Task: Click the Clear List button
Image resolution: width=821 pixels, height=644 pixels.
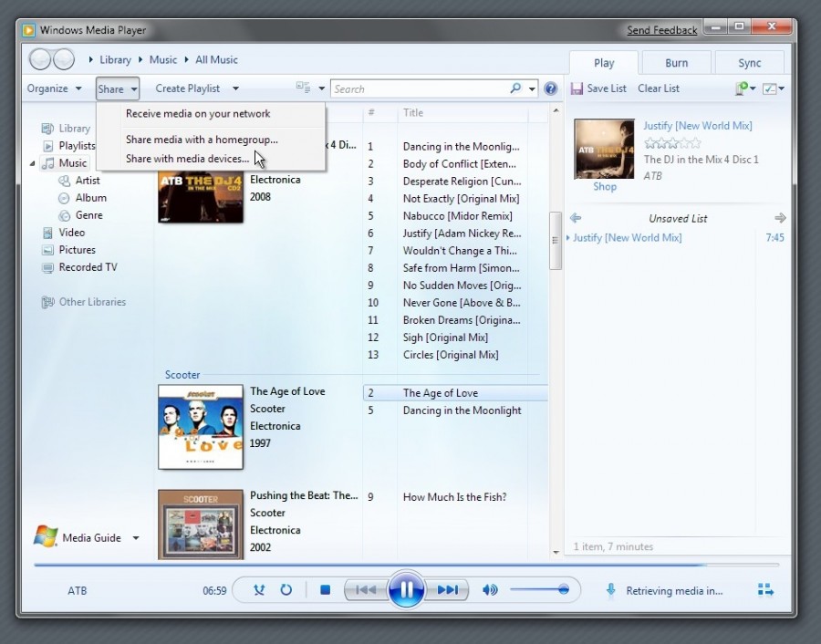Action: pyautogui.click(x=658, y=88)
